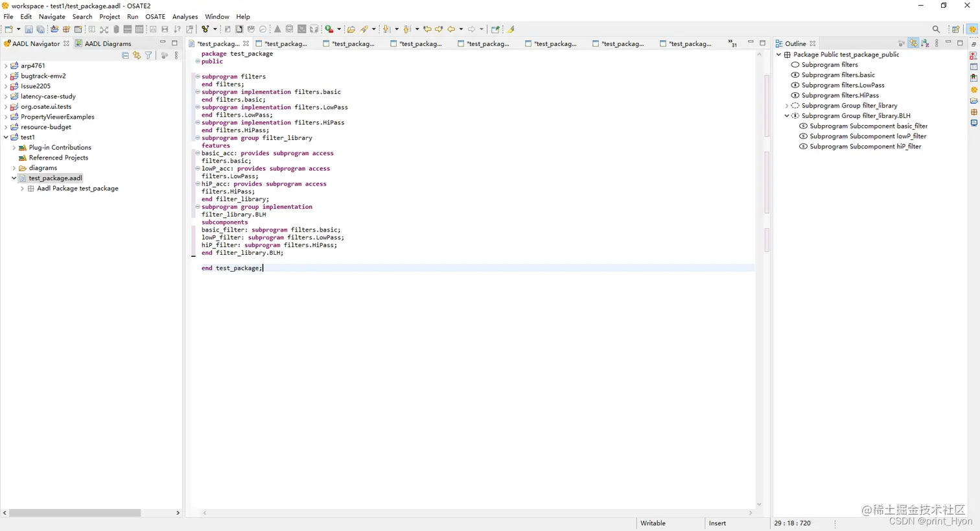The height and width of the screenshot is (531, 980).
Task: Toggle Link with Editor in Outline view
Action: pyautogui.click(x=913, y=43)
